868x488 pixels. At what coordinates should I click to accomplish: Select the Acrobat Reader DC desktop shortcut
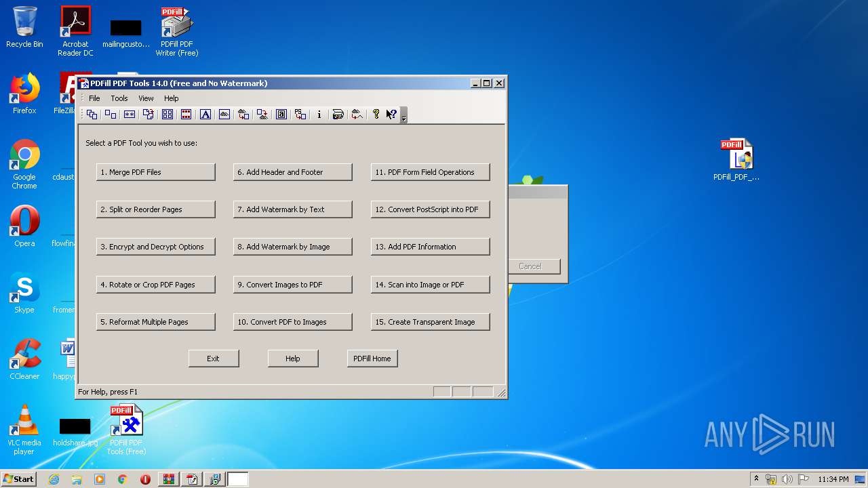[x=75, y=31]
